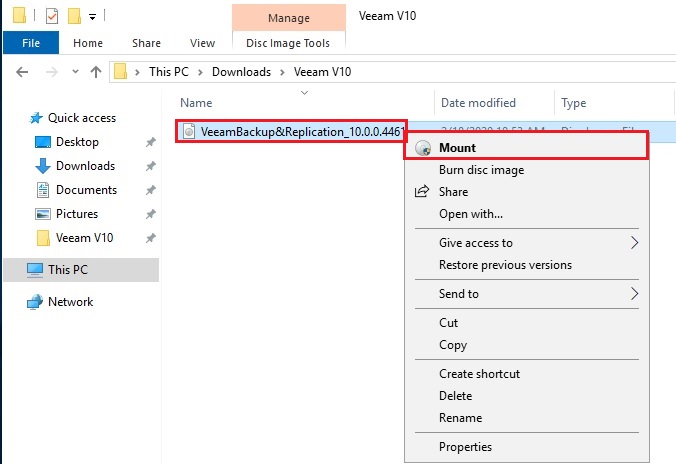676x464 pixels.
Task: Choose Copy from the context menu
Action: [x=453, y=345]
